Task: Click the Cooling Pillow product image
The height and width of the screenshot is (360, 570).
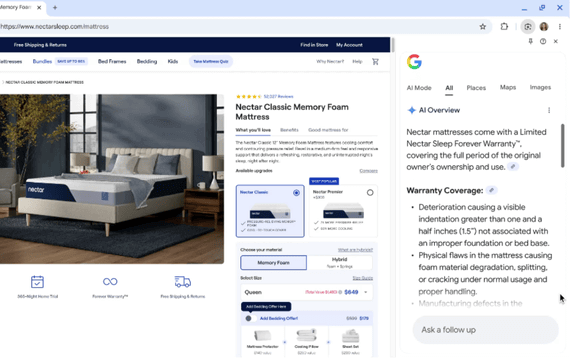Action: tap(306, 336)
